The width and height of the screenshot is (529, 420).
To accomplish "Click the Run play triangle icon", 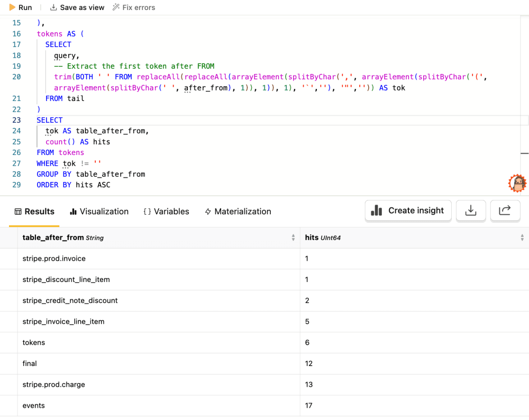I will pos(12,7).
